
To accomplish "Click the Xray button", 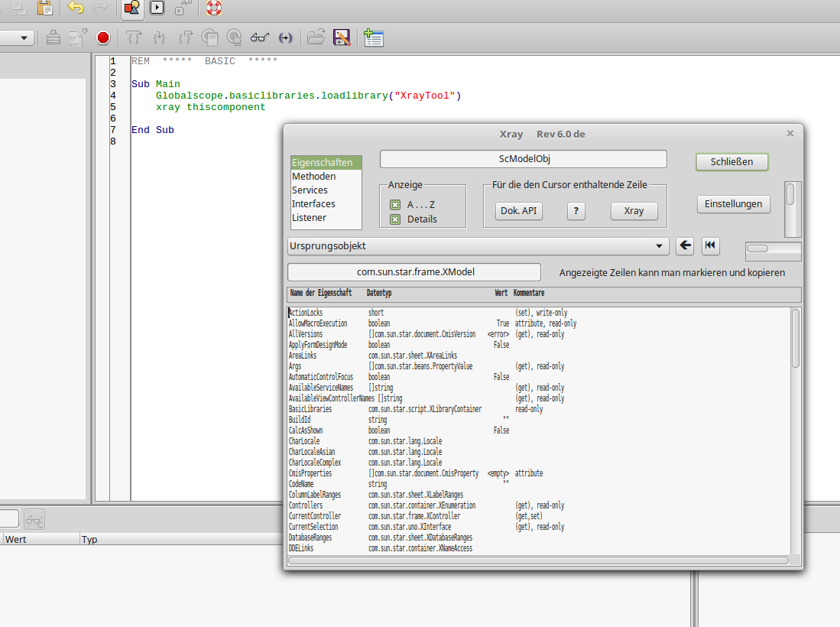I will coord(634,211).
